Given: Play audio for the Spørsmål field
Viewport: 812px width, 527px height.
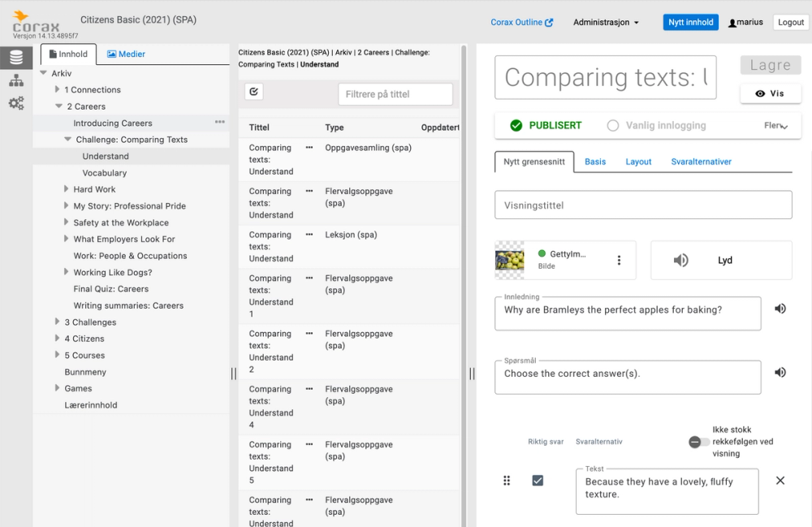Looking at the screenshot, I should tap(780, 373).
